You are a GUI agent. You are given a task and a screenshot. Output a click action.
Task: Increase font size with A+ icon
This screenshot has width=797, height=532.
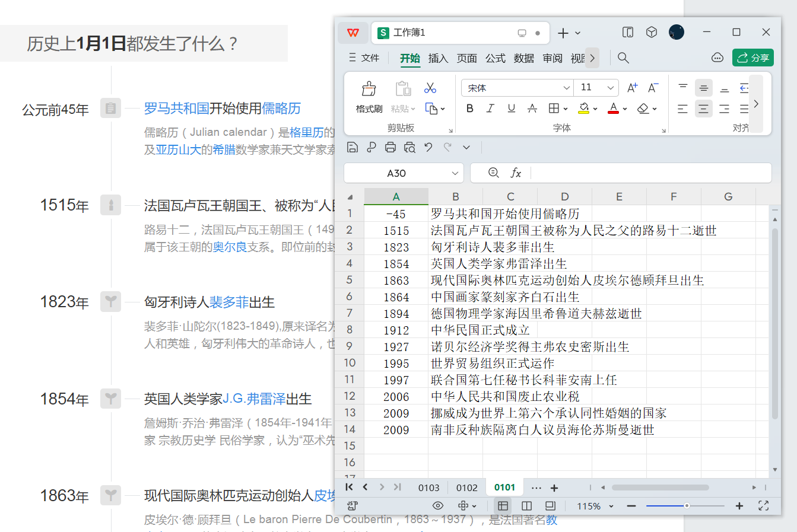(x=633, y=88)
